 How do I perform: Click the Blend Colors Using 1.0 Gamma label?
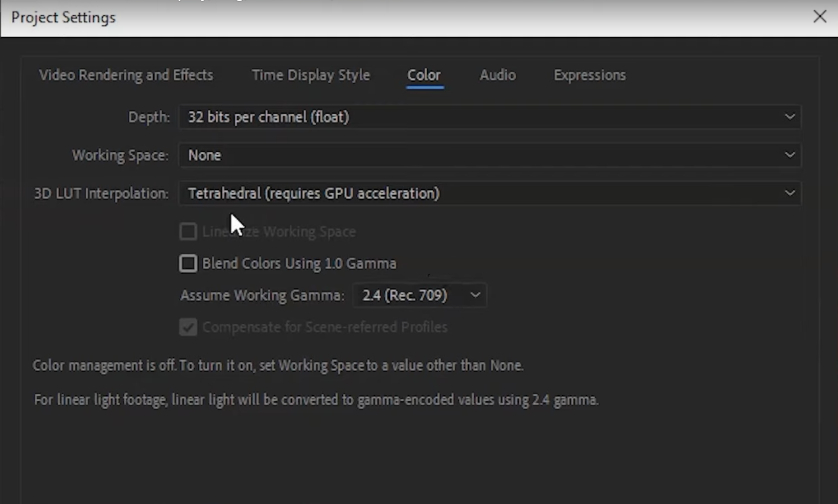299,263
